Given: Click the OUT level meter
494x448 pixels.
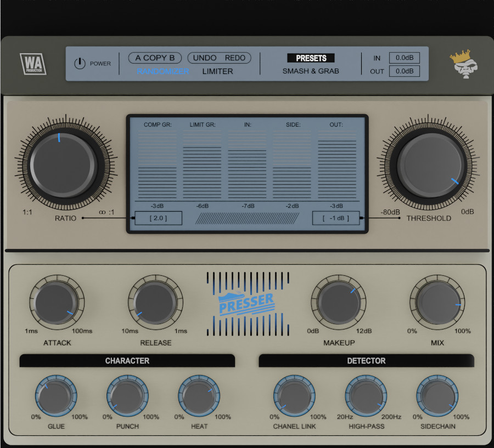Looking at the screenshot, I should (337, 165).
